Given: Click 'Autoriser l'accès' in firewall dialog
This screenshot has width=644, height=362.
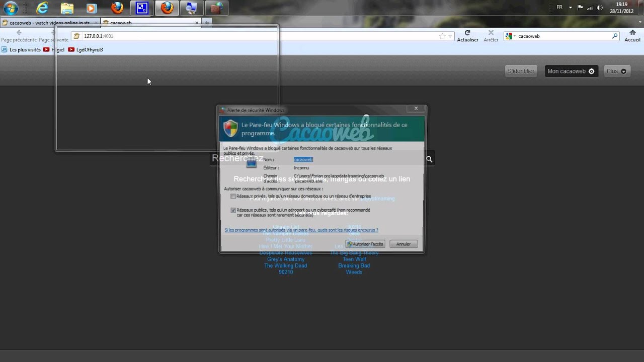Looking at the screenshot, I should 365,244.
